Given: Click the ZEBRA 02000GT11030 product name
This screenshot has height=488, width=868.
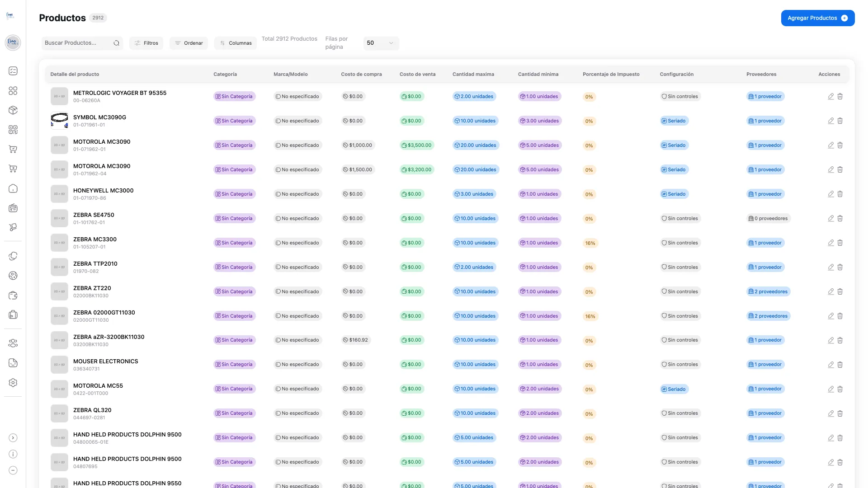Looking at the screenshot, I should tap(104, 312).
